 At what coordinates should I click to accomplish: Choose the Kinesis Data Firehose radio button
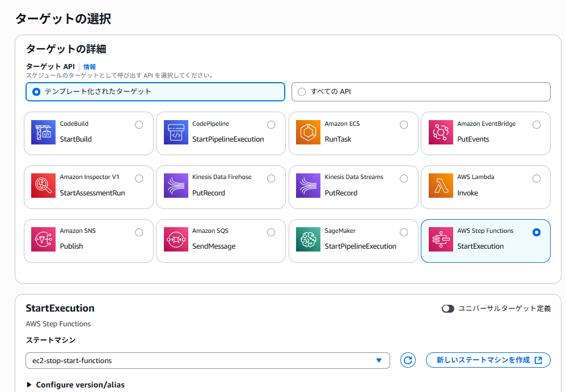[x=271, y=178]
